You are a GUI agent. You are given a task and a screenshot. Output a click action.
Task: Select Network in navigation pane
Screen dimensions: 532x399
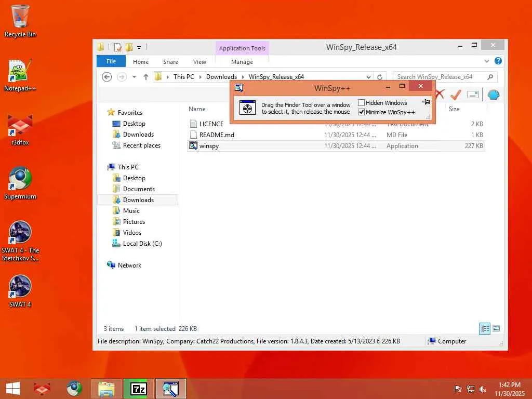click(x=129, y=265)
